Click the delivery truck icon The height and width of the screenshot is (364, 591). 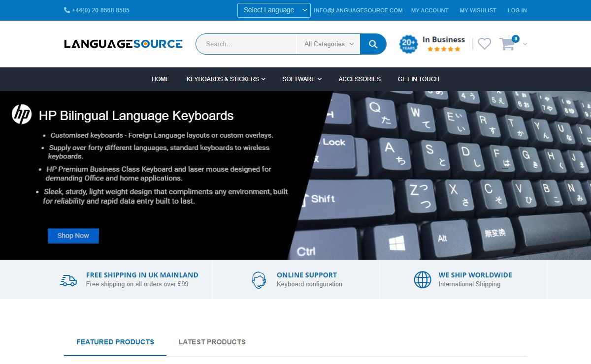(68, 280)
